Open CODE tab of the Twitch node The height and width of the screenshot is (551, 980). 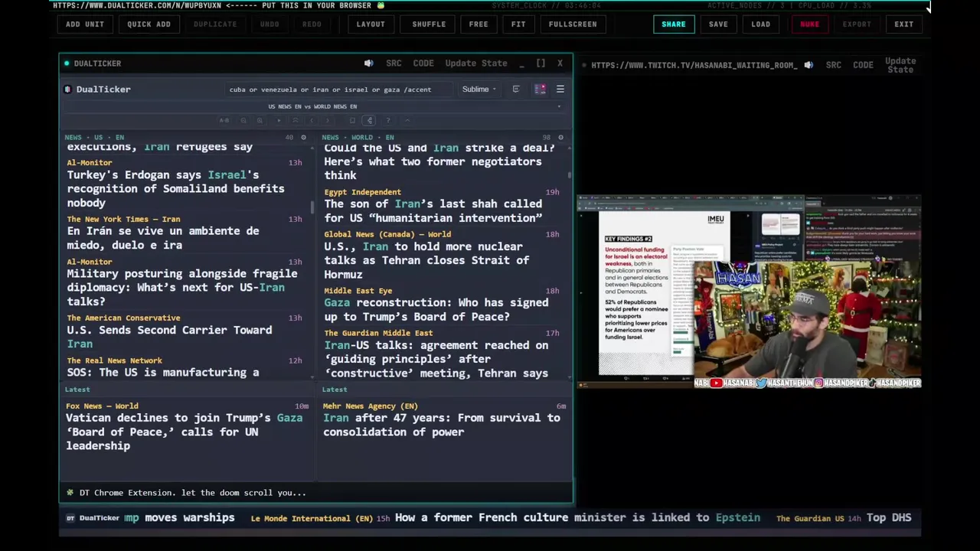point(863,65)
